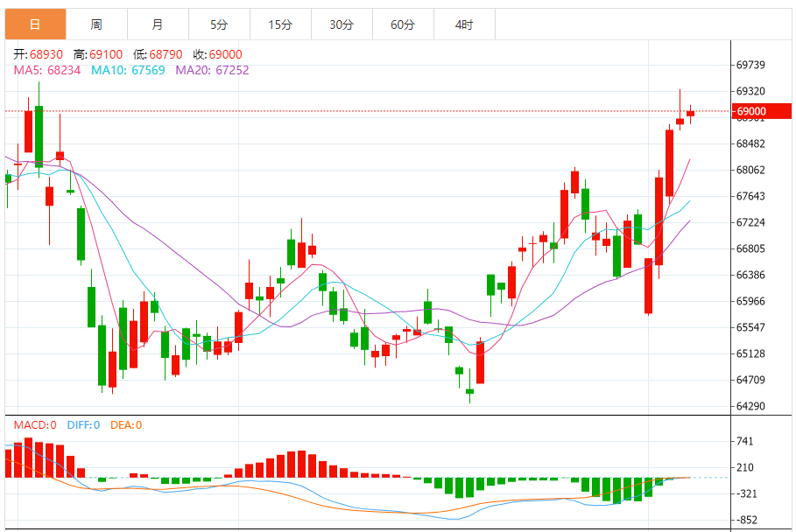Click the 741 MACD axis label
Image resolution: width=796 pixels, height=532 pixels.
(744, 441)
